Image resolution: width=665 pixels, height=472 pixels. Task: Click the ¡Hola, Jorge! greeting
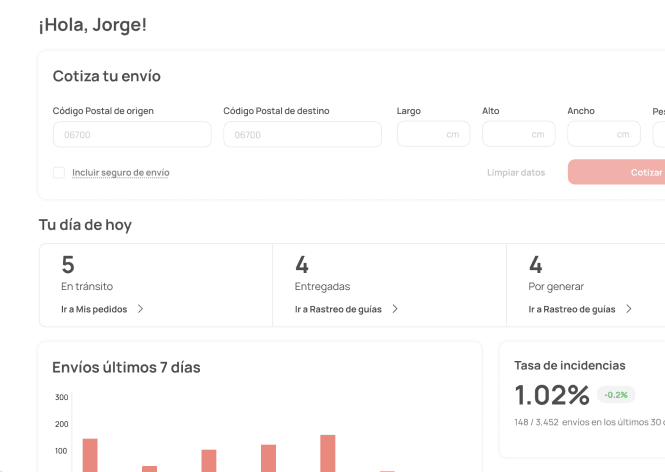pyautogui.click(x=92, y=25)
